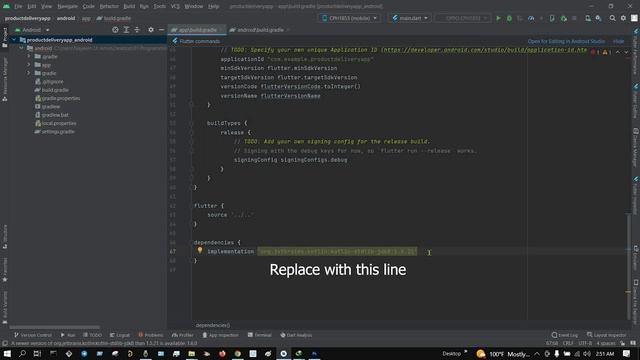
Task: Open the File menu
Action: 18,7
